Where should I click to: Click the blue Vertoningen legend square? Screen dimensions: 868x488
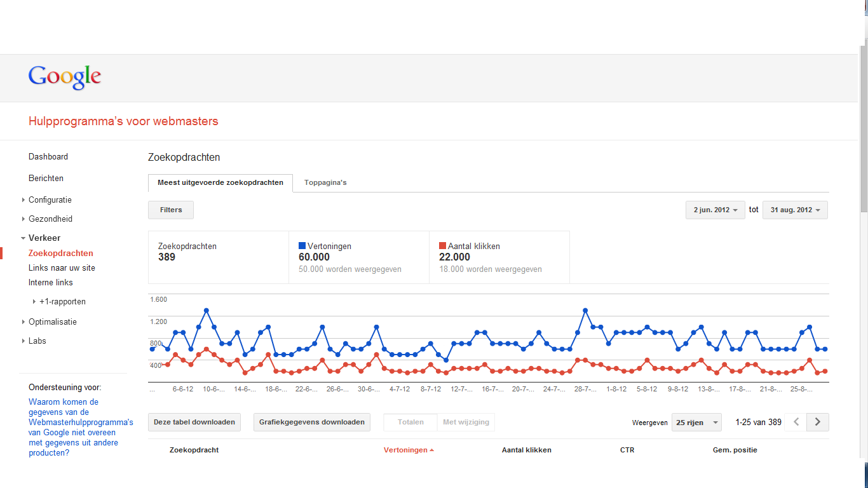(302, 246)
